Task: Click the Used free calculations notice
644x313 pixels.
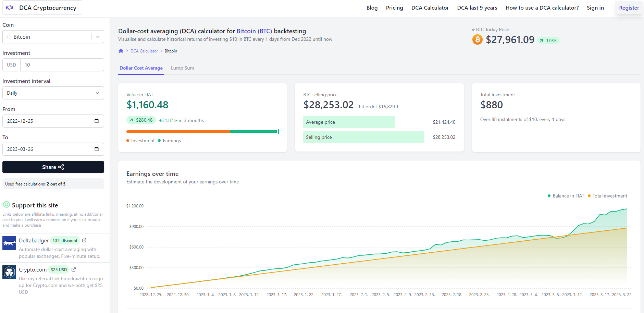Action: click(x=53, y=184)
